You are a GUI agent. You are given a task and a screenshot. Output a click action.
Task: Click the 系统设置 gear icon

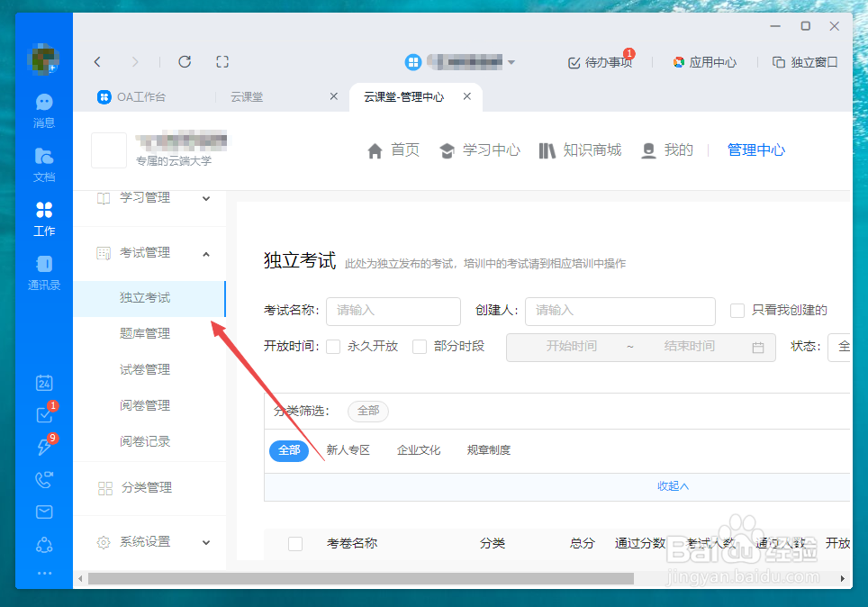104,542
